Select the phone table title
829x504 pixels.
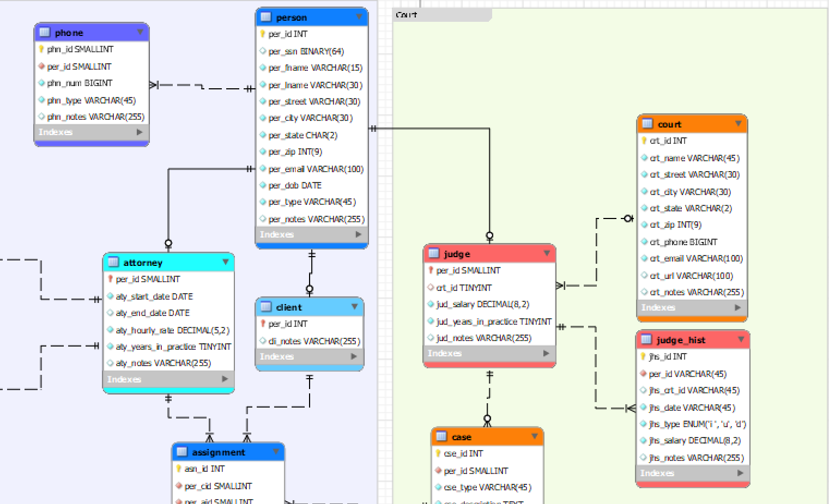(x=69, y=33)
